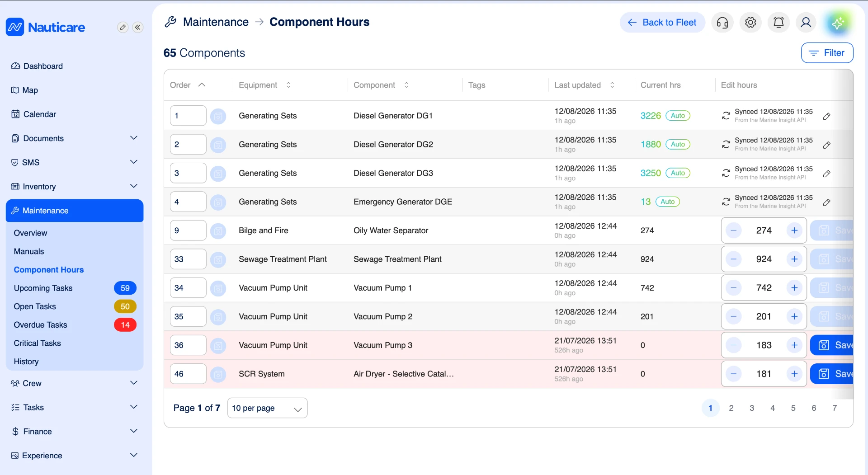
Task: Click order save icon in row 1
Action: [218, 116]
